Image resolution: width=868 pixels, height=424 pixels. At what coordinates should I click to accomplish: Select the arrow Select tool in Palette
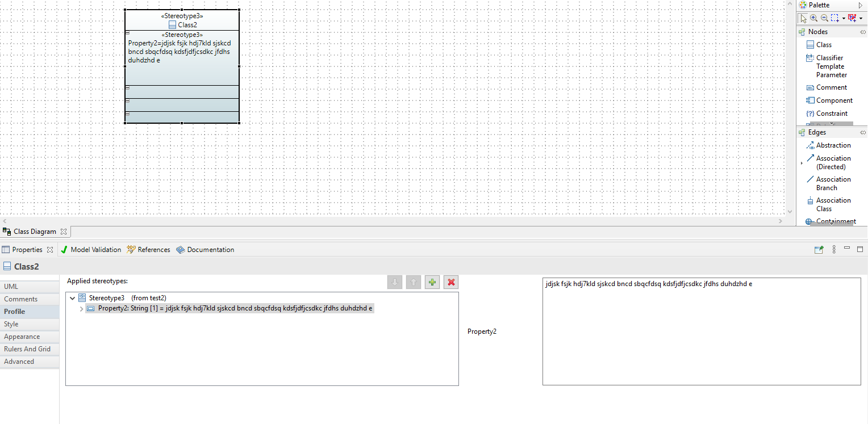click(803, 18)
